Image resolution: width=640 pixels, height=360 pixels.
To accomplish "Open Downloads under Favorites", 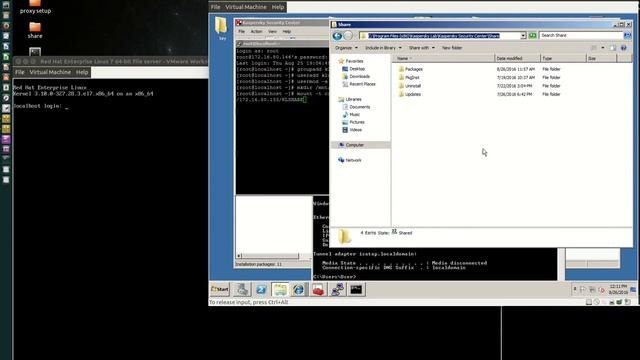I will (359, 77).
